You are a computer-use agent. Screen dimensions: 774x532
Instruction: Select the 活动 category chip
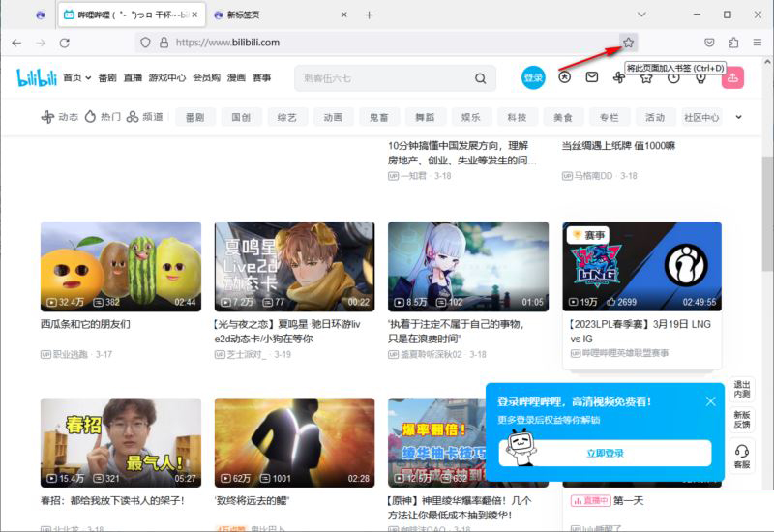(x=655, y=117)
